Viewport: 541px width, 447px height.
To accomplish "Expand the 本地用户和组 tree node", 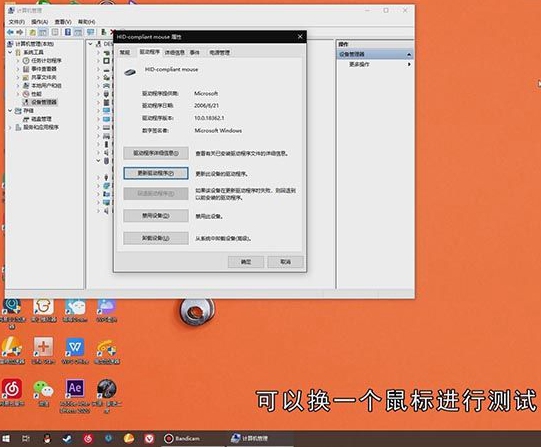I will pyautogui.click(x=18, y=86).
